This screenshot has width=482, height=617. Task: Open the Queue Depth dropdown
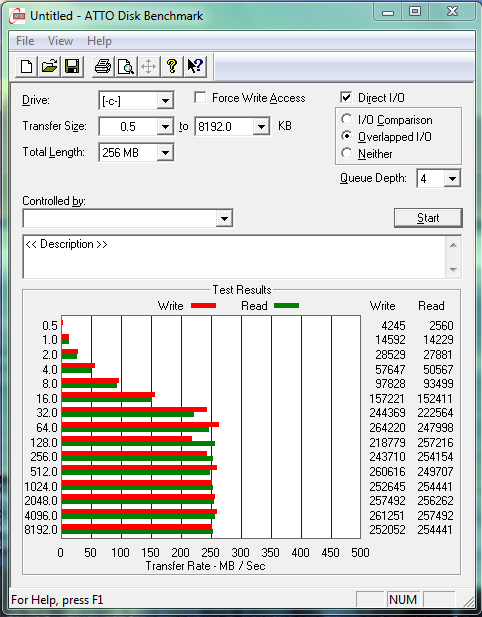click(x=452, y=179)
